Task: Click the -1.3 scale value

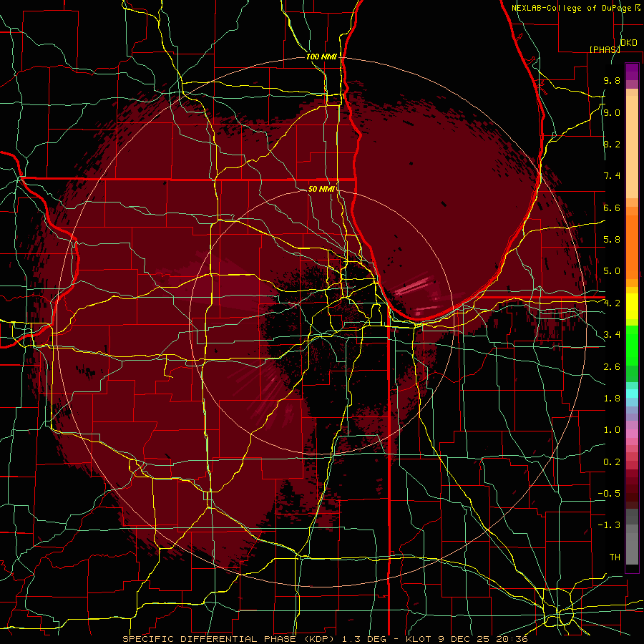Action: 609,525
